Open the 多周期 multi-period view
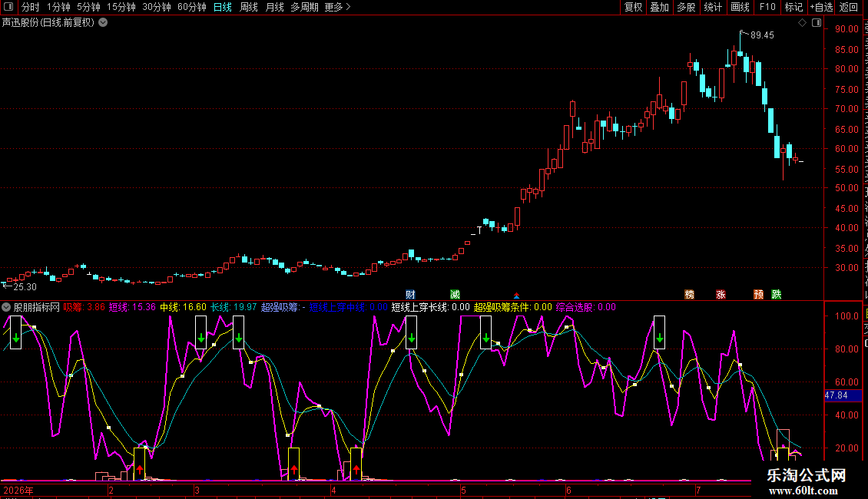This screenshot has height=499, width=868. point(304,7)
